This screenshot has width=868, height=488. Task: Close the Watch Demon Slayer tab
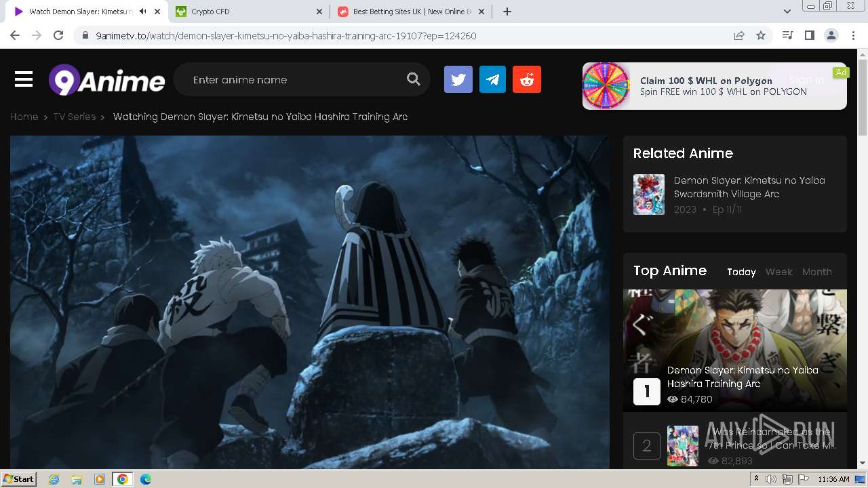click(157, 12)
